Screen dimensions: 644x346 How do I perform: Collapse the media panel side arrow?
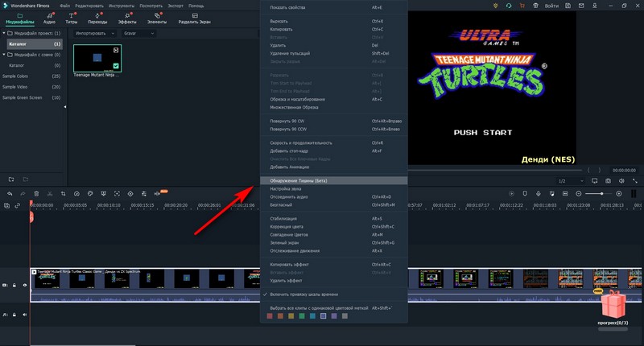click(65, 107)
